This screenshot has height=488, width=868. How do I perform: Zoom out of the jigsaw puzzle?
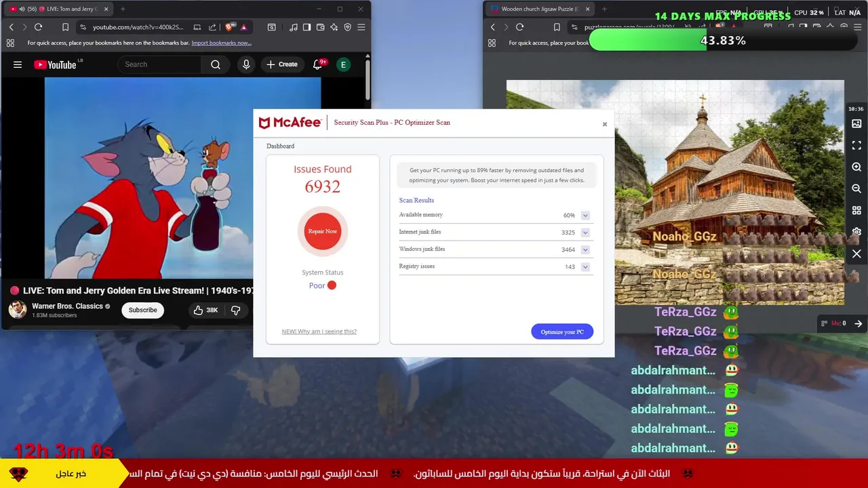click(856, 188)
